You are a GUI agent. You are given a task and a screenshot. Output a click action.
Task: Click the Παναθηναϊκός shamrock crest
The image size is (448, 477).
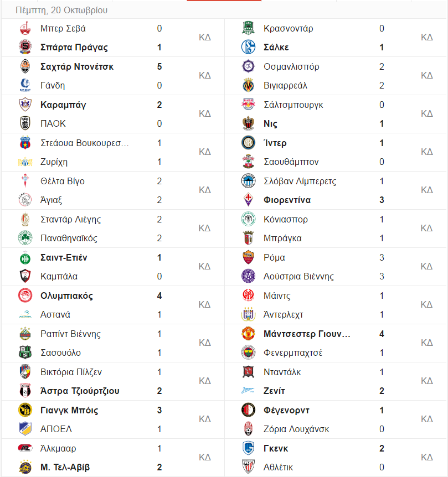(25, 238)
